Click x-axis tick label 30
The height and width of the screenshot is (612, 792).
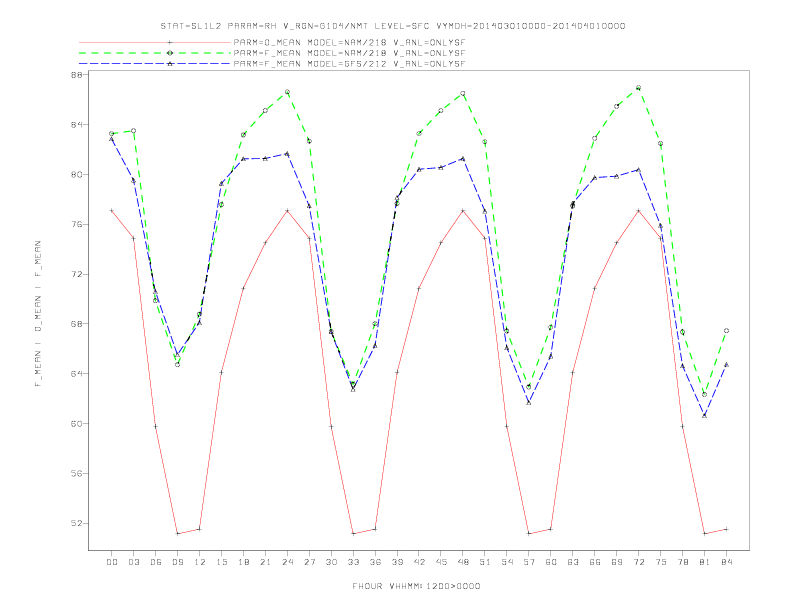331,562
